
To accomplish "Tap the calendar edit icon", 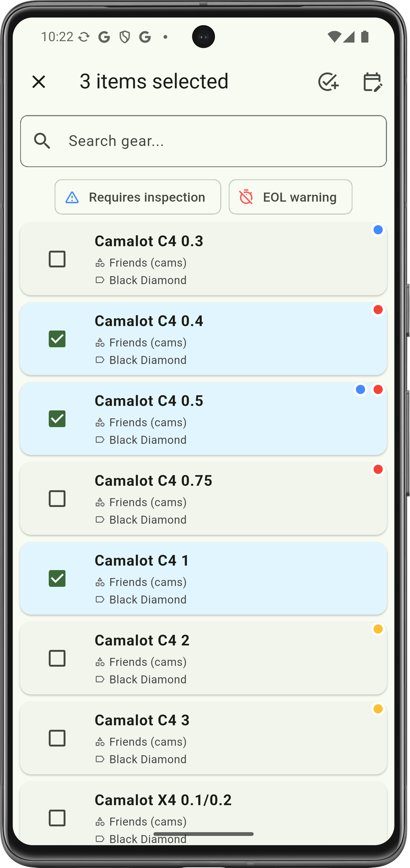I will click(x=372, y=82).
